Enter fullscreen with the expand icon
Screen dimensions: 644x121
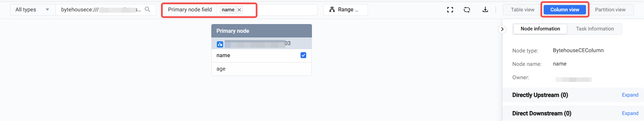(x=450, y=10)
